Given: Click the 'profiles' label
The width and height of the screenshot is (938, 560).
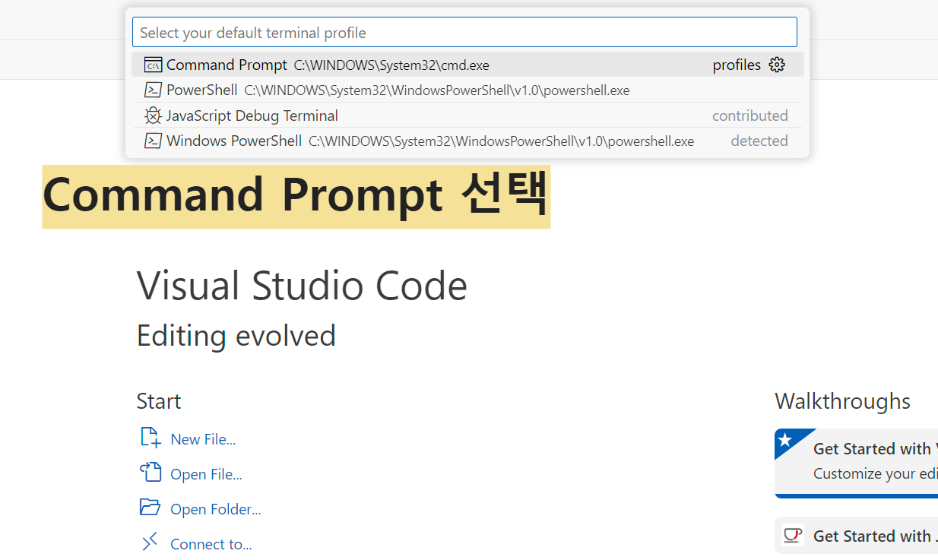Looking at the screenshot, I should [x=737, y=65].
